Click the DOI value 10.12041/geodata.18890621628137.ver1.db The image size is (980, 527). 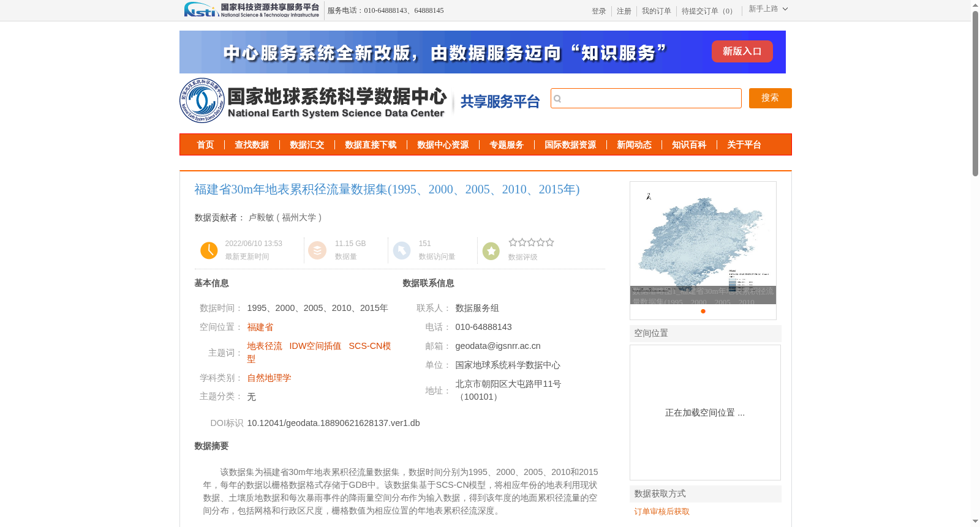[x=333, y=423]
